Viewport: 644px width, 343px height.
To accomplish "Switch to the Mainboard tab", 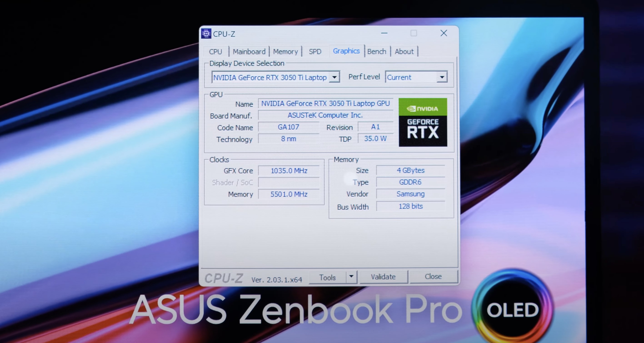I will point(248,51).
